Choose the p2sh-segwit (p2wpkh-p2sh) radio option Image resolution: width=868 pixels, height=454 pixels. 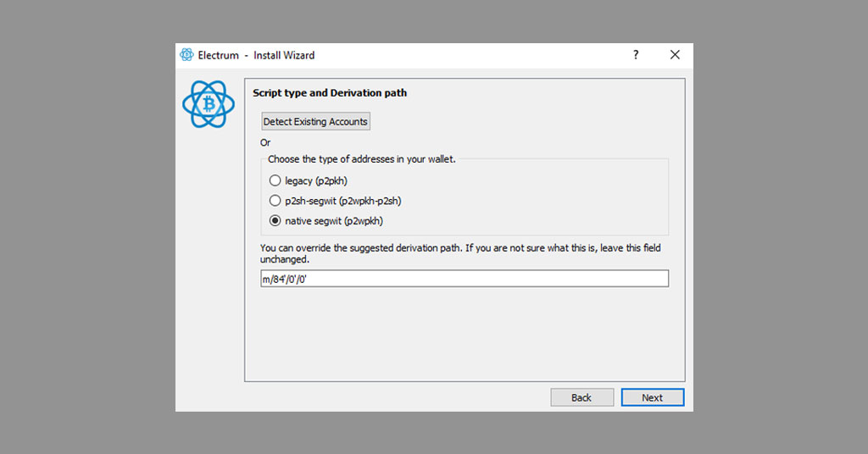click(275, 201)
